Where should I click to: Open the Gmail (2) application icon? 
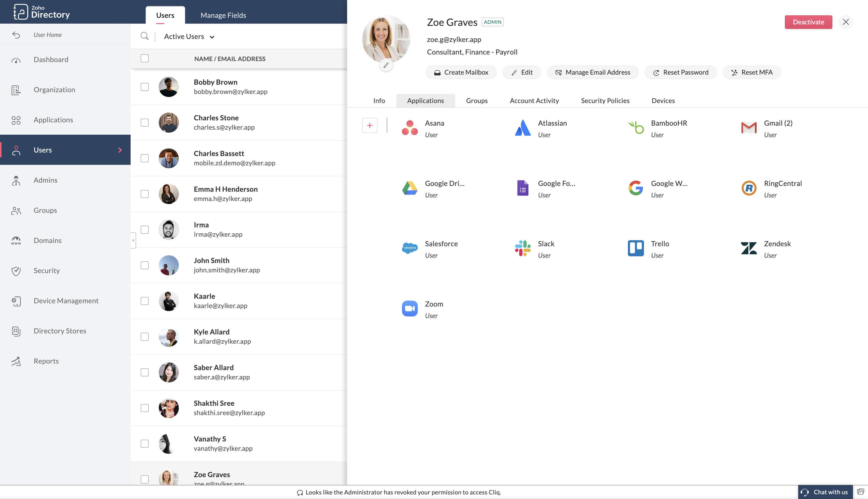[748, 127]
